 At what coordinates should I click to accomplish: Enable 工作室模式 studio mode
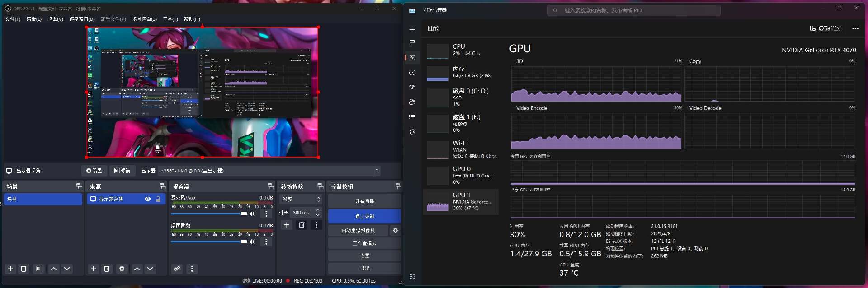[x=364, y=243]
